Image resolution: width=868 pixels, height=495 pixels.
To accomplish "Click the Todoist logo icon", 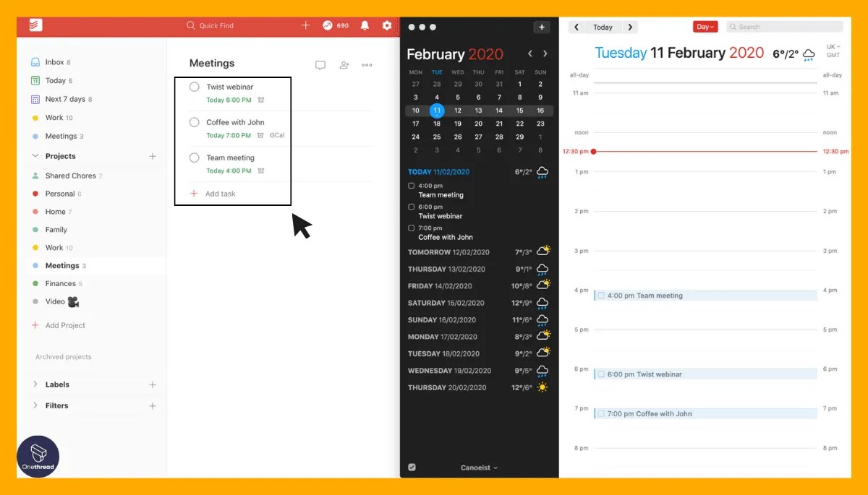I will [x=35, y=25].
